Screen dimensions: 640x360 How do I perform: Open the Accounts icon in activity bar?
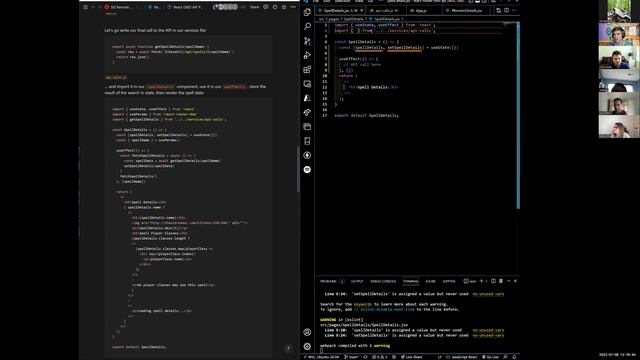coord(307,332)
